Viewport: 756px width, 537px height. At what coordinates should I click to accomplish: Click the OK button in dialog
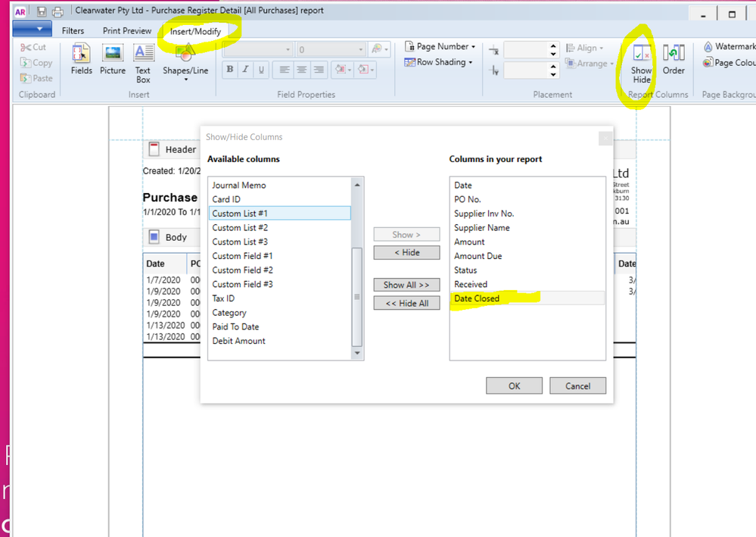[514, 386]
